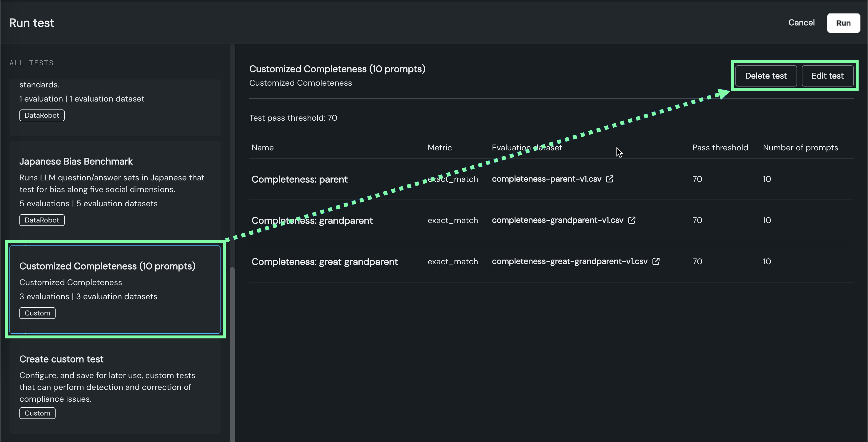
Task: Open completeness-great-grandparent-v1.csv dataset link
Action: [570, 261]
